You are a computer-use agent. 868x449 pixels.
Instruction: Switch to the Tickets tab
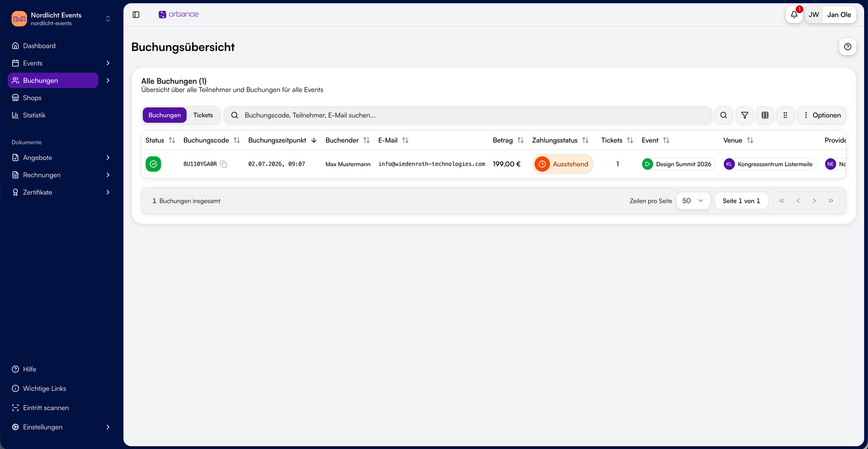(x=203, y=115)
